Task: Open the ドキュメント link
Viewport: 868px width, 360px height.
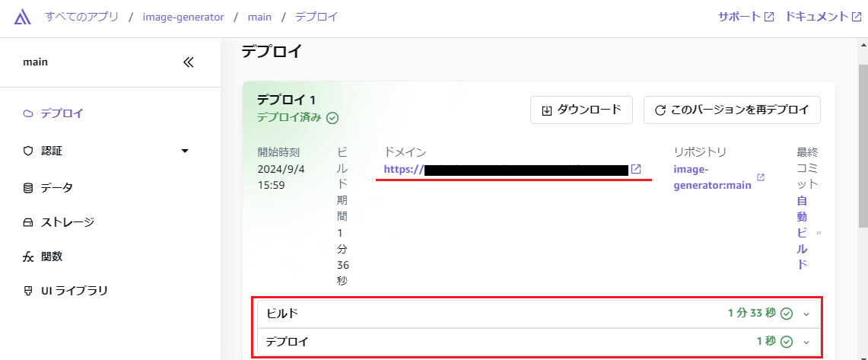Action: pos(816,17)
